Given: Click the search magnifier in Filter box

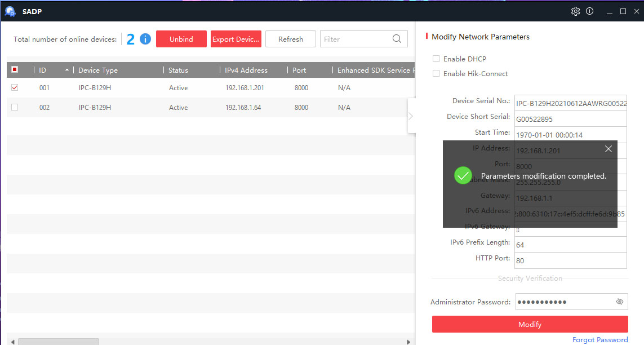Looking at the screenshot, I should pyautogui.click(x=397, y=39).
